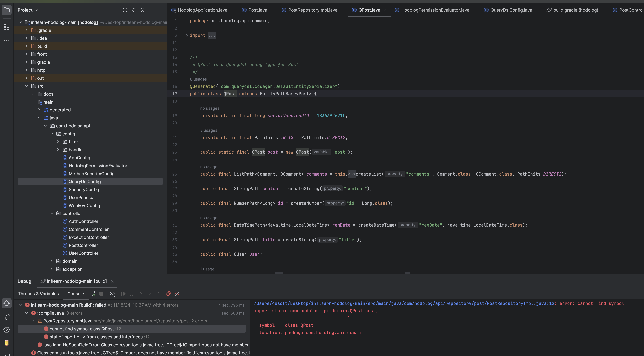
Task: Hide the Project panel with the dash icon
Action: point(160,10)
